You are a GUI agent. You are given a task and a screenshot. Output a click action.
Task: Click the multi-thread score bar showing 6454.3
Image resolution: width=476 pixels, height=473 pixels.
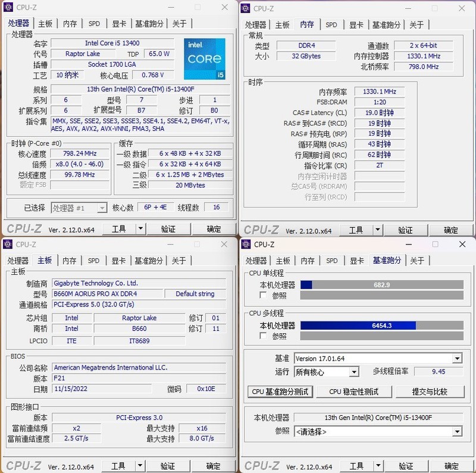coord(382,325)
